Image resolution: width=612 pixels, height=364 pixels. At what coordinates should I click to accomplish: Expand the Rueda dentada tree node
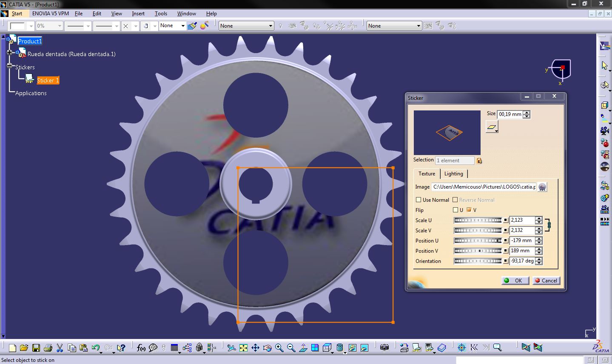coord(10,53)
